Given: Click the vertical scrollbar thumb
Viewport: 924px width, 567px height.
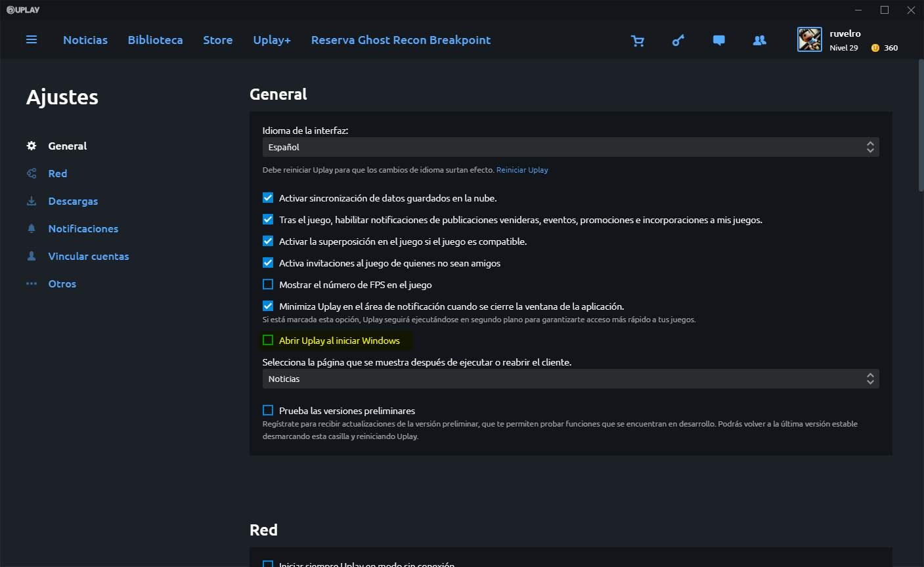Looking at the screenshot, I should 921,125.
